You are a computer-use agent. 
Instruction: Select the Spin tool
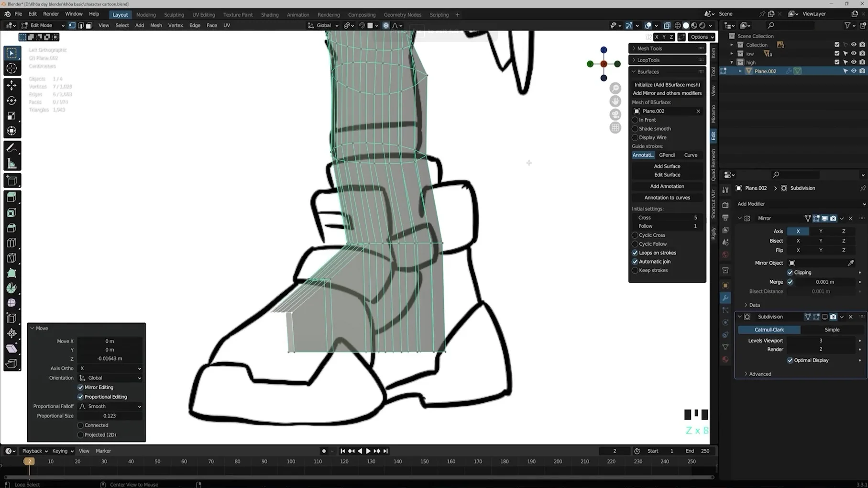tap(12, 288)
